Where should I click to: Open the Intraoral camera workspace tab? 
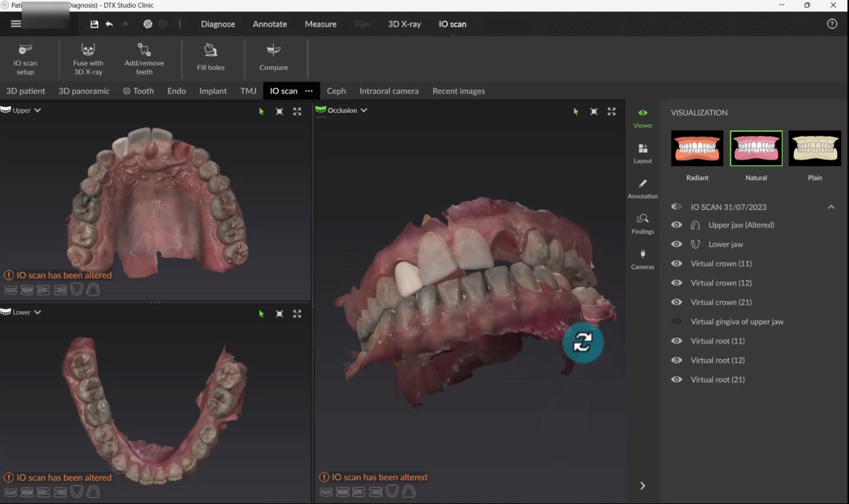tap(389, 91)
